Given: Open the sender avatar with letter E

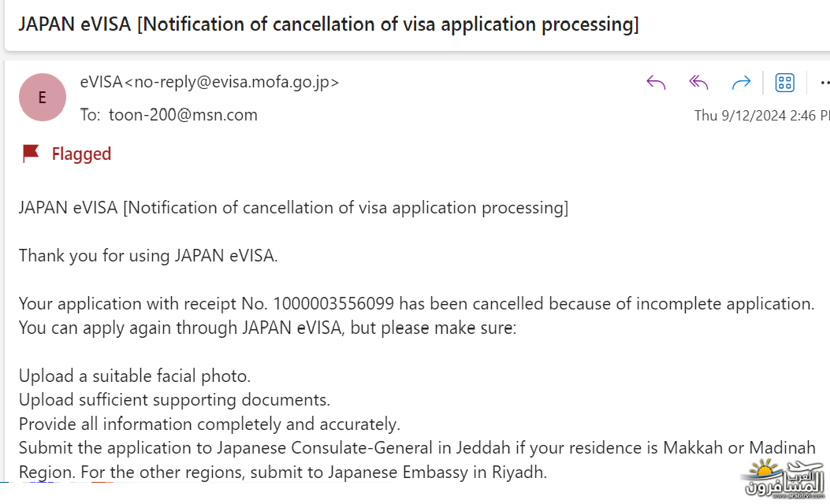Looking at the screenshot, I should pyautogui.click(x=43, y=98).
